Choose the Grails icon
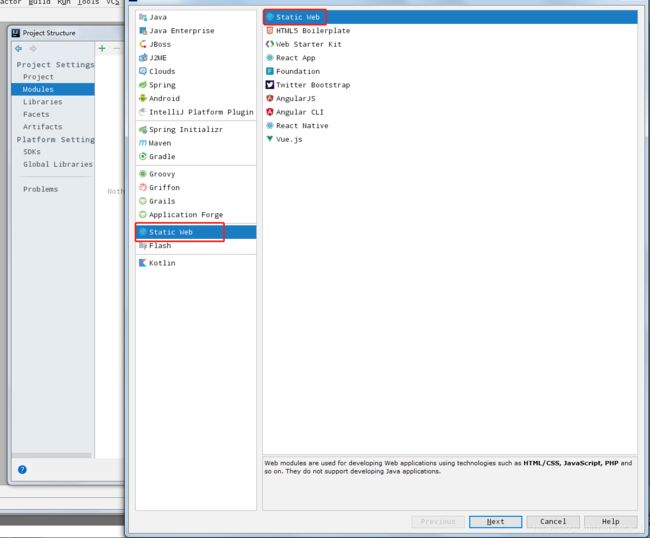This screenshot has width=650, height=538. (143, 201)
